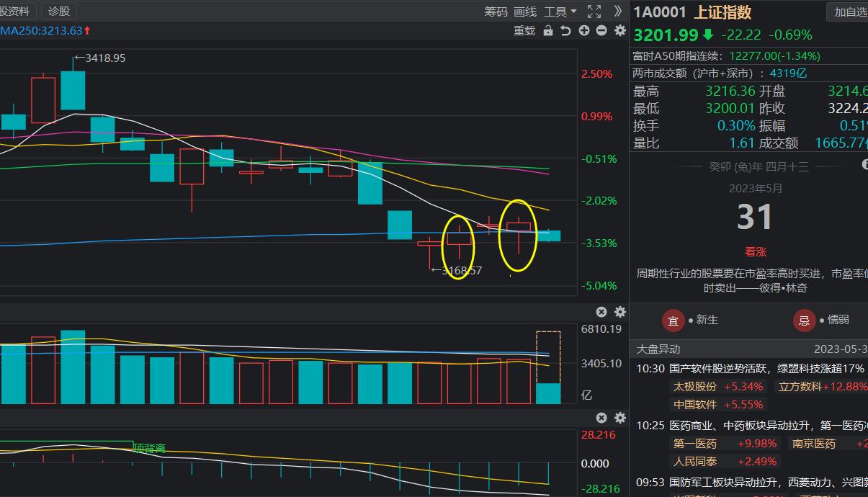Image resolution: width=868 pixels, height=497 pixels.
Task: Click the 顶背离 divergence label on MACD
Action: click(149, 448)
